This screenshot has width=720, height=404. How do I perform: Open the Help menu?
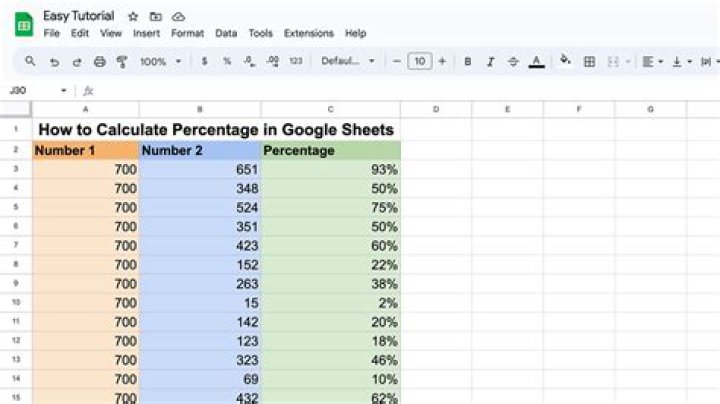(355, 33)
